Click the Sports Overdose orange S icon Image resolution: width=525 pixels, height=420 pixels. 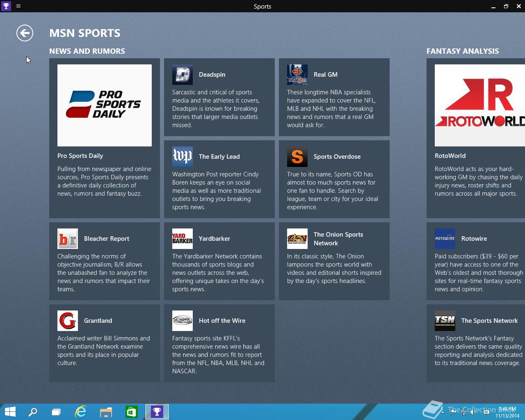click(297, 157)
